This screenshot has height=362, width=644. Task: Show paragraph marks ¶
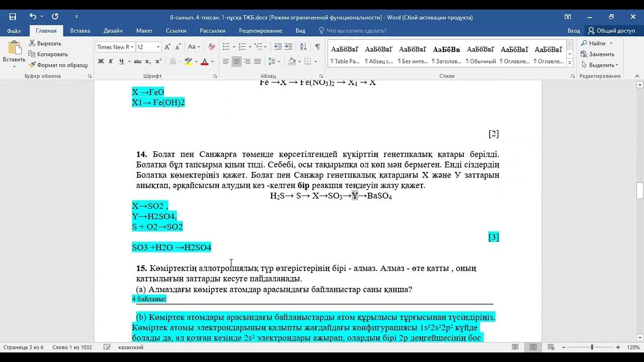click(317, 47)
